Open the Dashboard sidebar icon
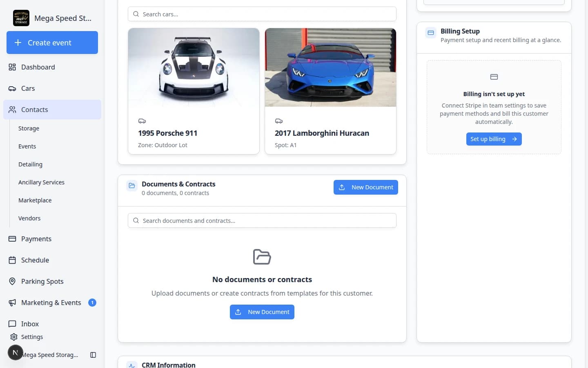The width and height of the screenshot is (588, 368). [12, 67]
